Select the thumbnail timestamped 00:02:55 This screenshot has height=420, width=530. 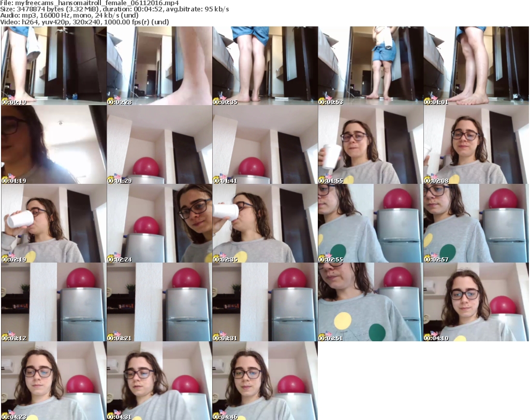(x=371, y=223)
